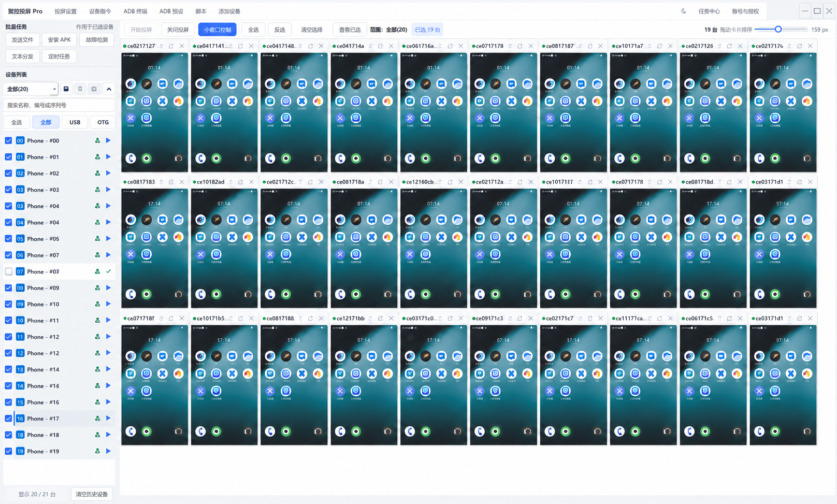Click the save group icon next to 全部(20)
This screenshot has width=837, height=504.
[x=66, y=89]
